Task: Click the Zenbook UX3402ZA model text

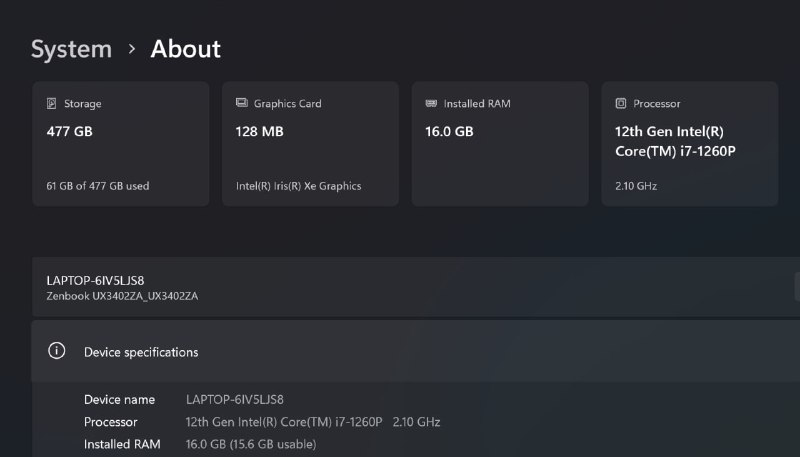Action: coord(122,296)
